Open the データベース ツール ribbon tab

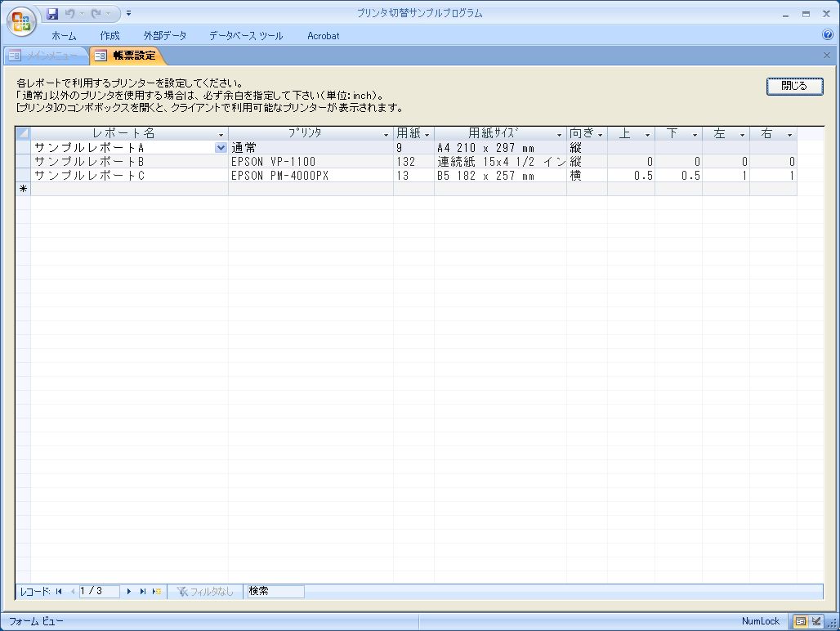[245, 35]
